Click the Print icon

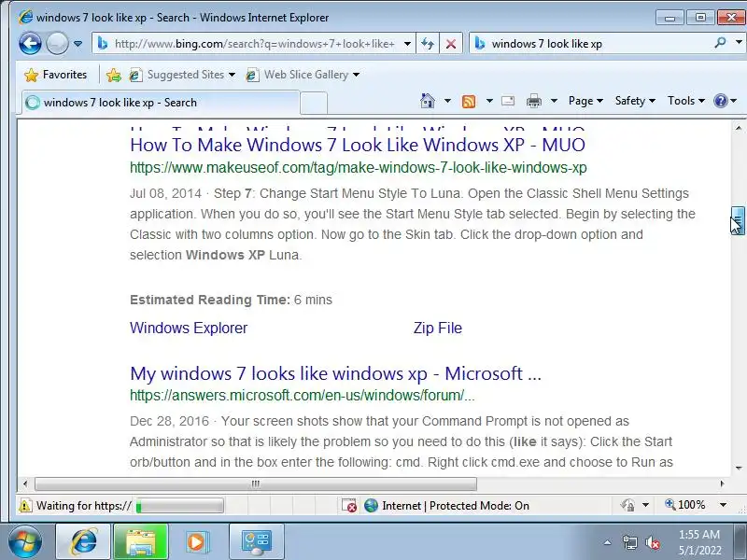tap(533, 101)
